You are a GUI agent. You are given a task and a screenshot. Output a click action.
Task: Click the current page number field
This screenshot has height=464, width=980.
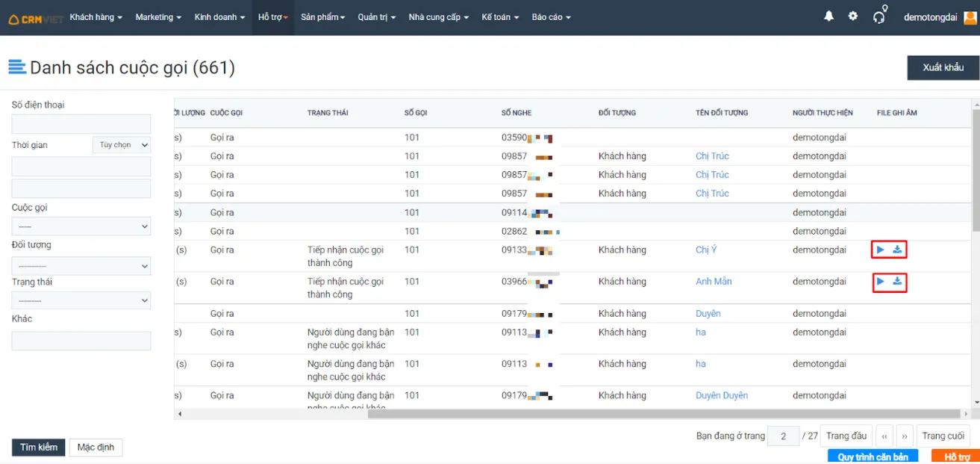point(784,436)
